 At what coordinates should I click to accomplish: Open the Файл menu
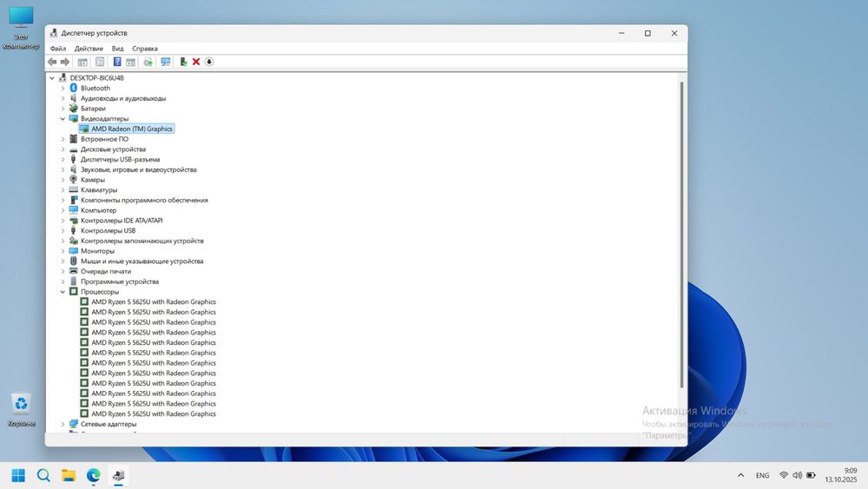57,49
